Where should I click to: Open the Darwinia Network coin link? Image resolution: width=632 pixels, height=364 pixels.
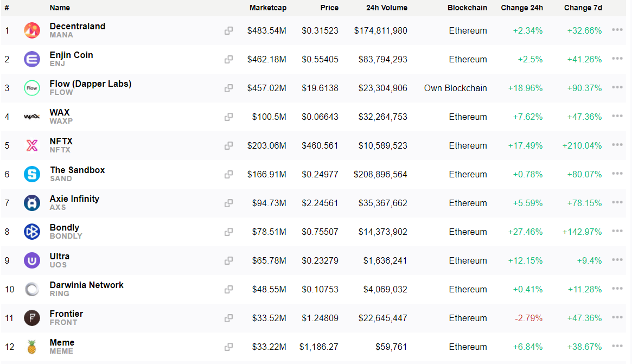coord(86,285)
